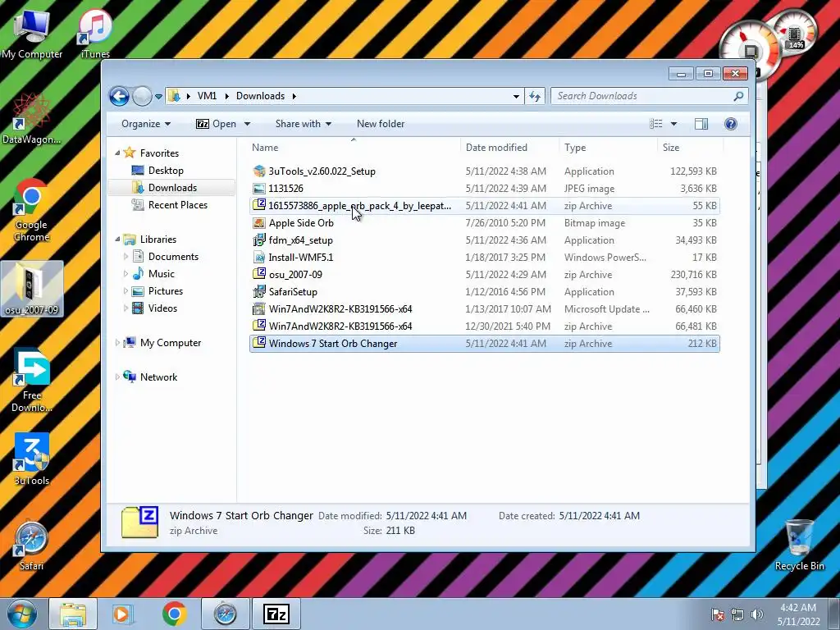This screenshot has width=840, height=630.
Task: Open the DataWagon desktop shortcut
Action: (x=32, y=119)
